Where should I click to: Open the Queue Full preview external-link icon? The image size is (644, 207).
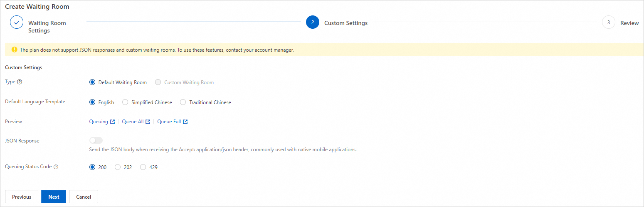(x=185, y=122)
